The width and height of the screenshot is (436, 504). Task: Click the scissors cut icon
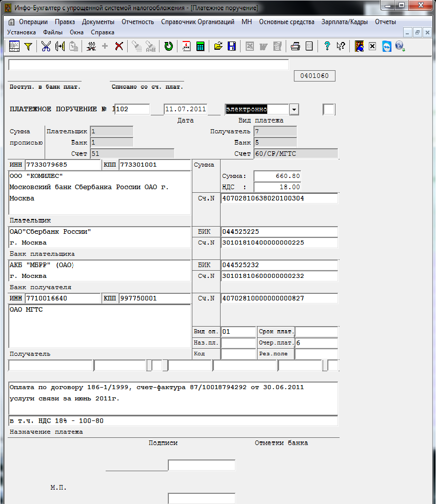[x=46, y=47]
